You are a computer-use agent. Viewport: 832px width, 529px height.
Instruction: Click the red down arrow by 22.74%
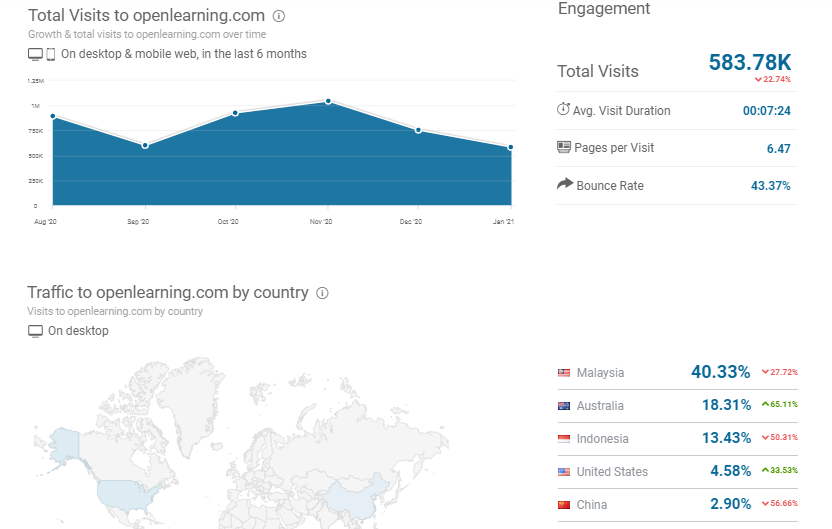[758, 80]
